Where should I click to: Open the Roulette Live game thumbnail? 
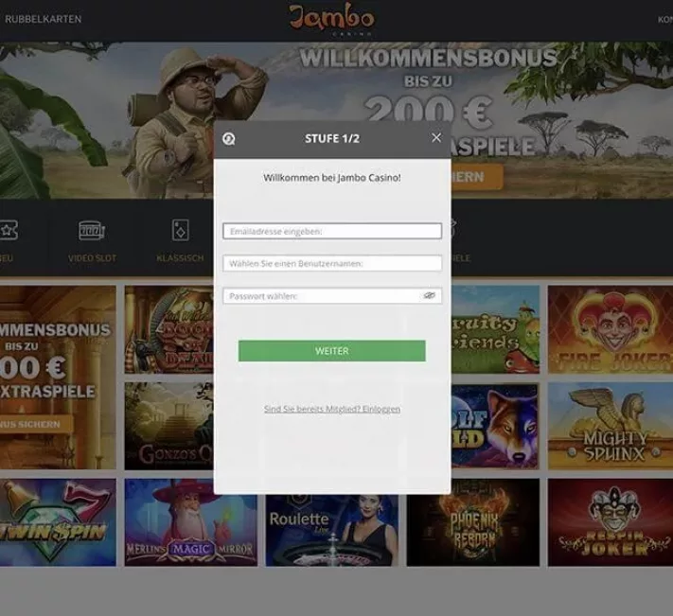coord(332,530)
